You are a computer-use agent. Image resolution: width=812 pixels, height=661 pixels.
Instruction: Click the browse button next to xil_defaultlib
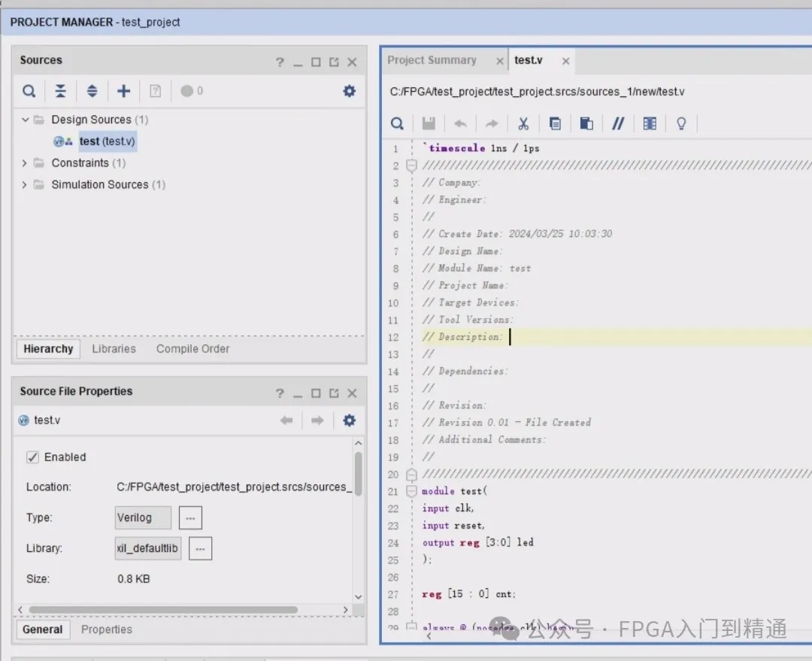[200, 548]
